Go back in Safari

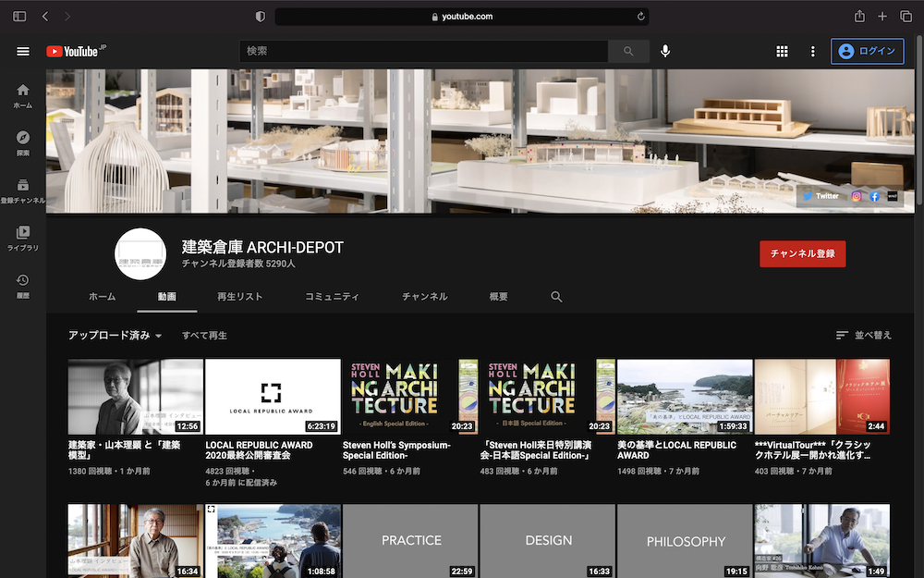click(45, 17)
